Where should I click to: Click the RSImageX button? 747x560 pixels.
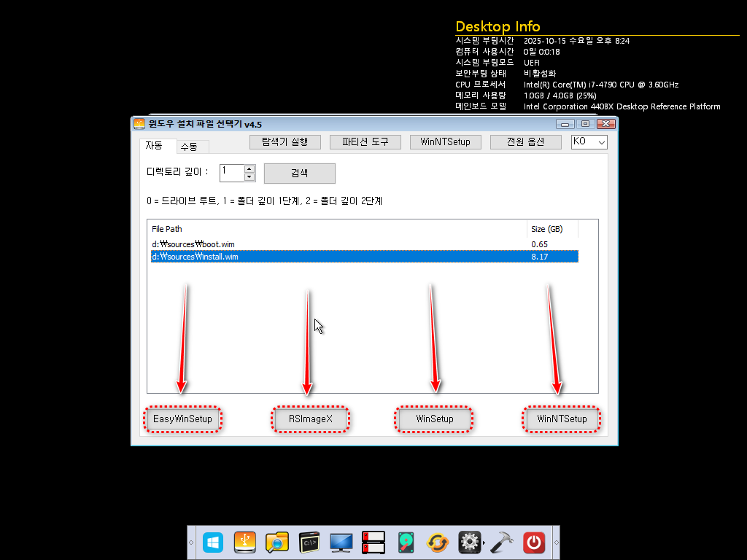[311, 419]
